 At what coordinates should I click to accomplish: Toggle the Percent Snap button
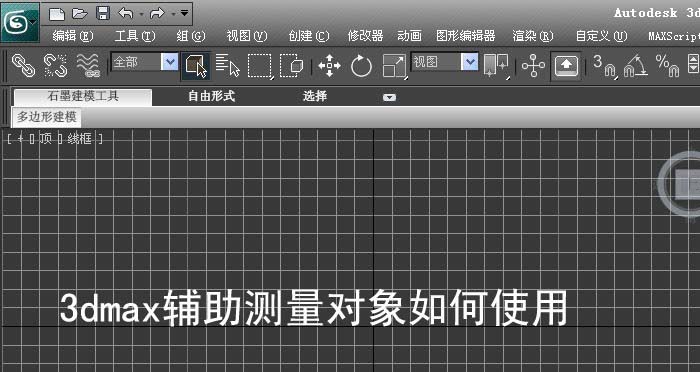pos(667,66)
